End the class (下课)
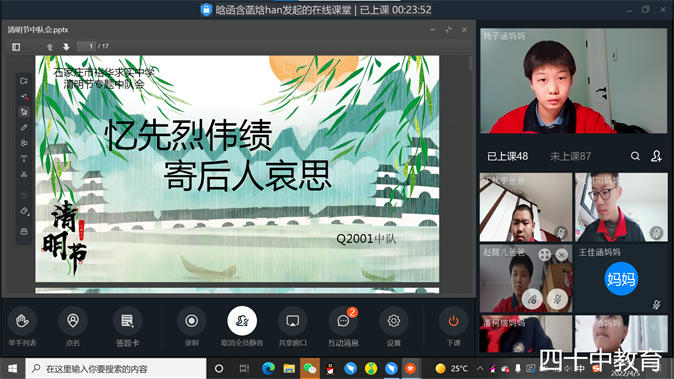674x379 pixels. click(453, 327)
